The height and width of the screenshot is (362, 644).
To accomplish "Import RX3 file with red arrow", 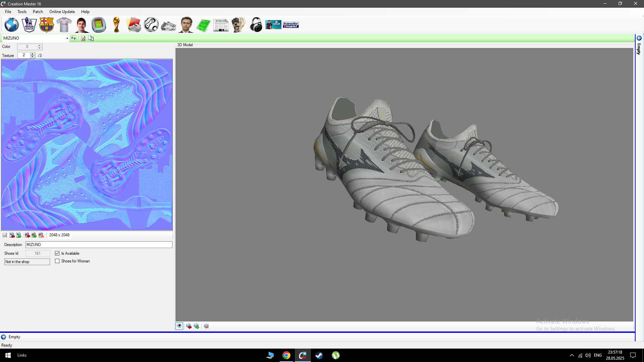I will (x=27, y=235).
